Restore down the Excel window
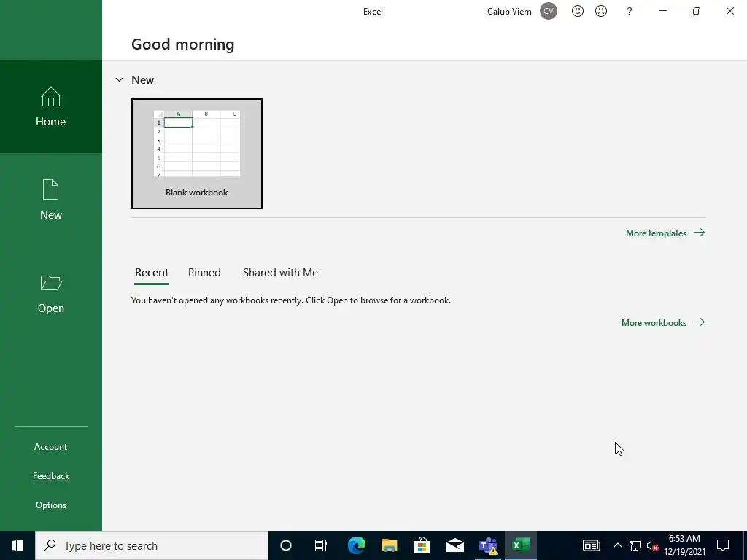 click(x=697, y=11)
